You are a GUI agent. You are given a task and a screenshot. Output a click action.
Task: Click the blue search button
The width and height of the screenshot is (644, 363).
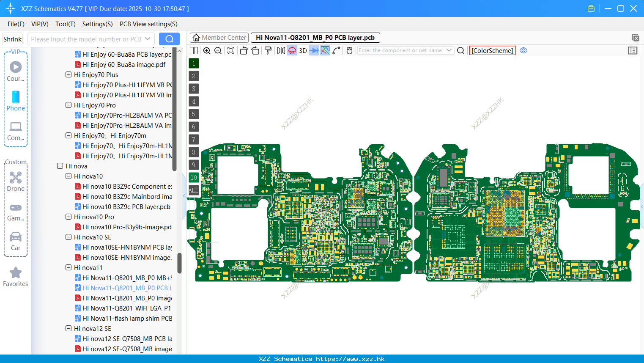click(169, 39)
